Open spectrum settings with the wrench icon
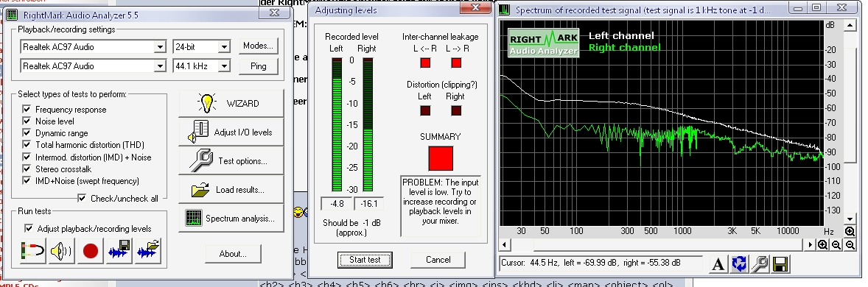 coord(760,263)
